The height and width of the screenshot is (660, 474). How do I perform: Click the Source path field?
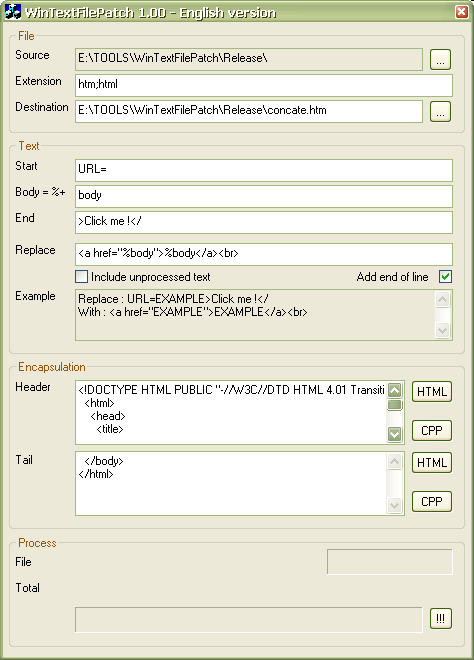click(249, 59)
